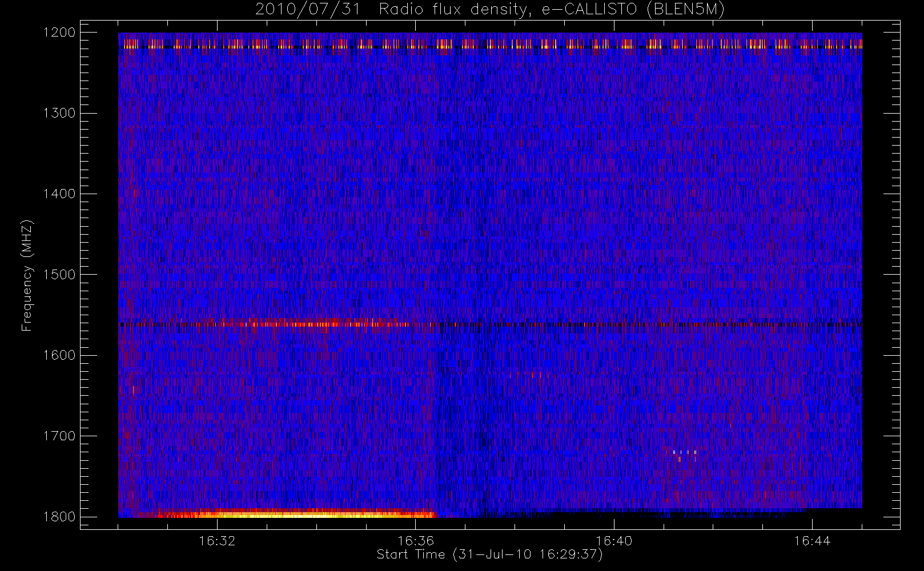
Task: Click the '1700' frequency axis label
Action: (x=59, y=436)
